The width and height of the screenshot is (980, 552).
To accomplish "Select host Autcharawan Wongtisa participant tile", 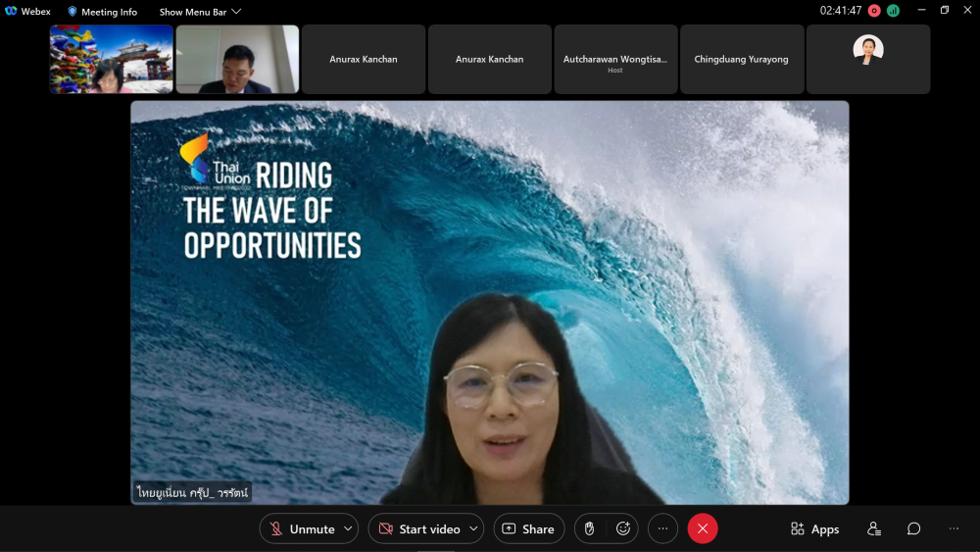I will [614, 60].
